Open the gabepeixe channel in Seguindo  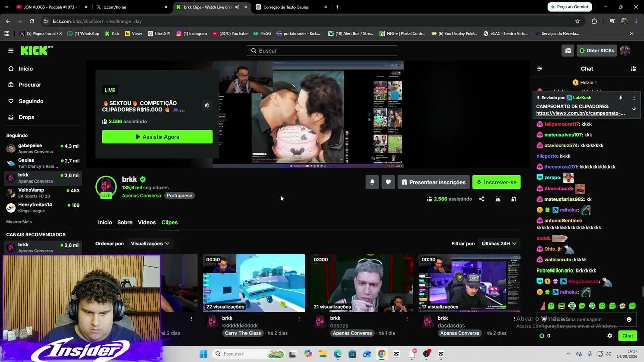tap(43, 148)
